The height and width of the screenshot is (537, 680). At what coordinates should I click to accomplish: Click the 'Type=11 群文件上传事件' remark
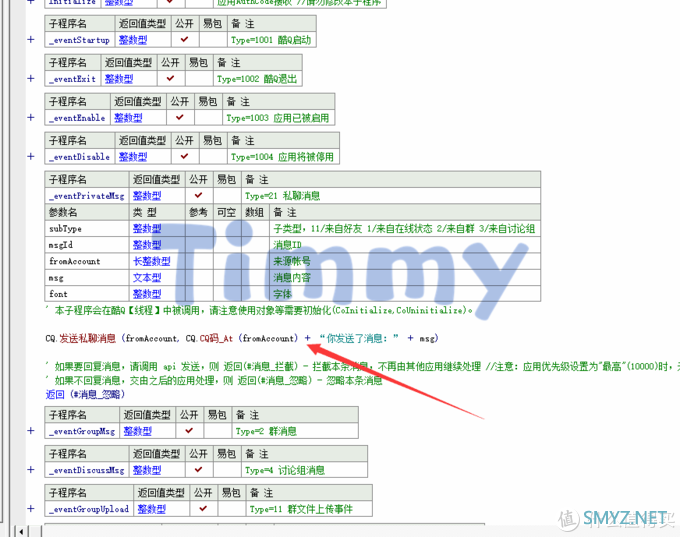point(301,509)
